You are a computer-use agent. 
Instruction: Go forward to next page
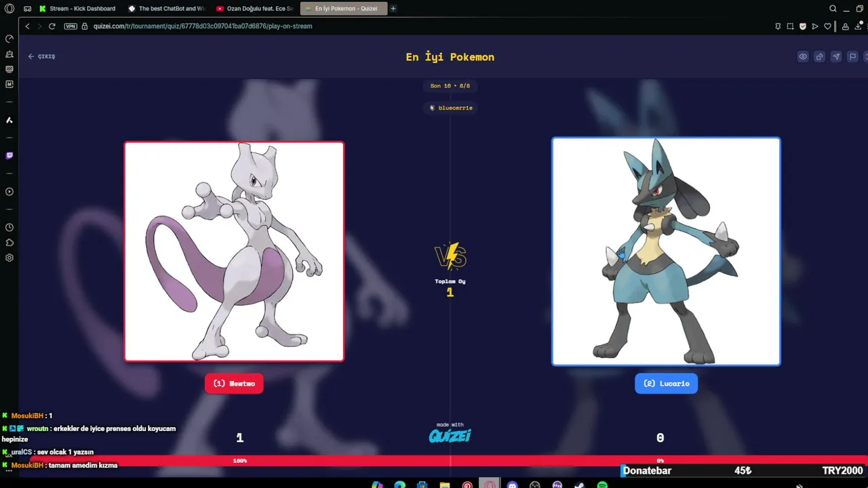pos(39,26)
